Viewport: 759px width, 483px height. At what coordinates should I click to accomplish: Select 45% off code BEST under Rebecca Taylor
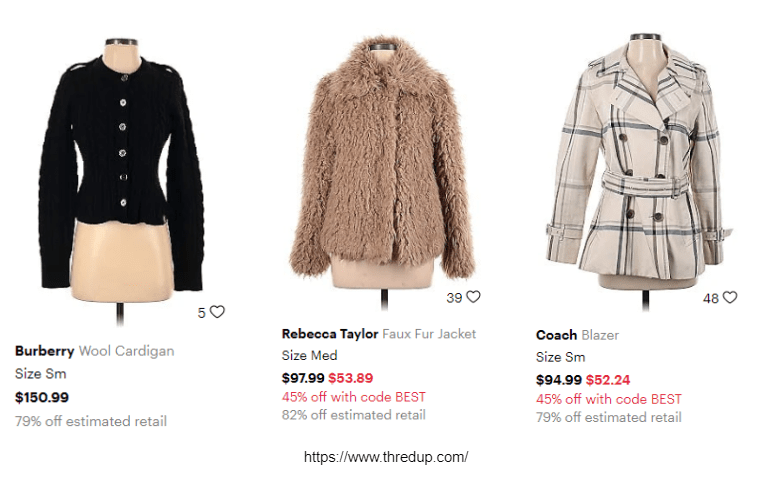(x=354, y=397)
